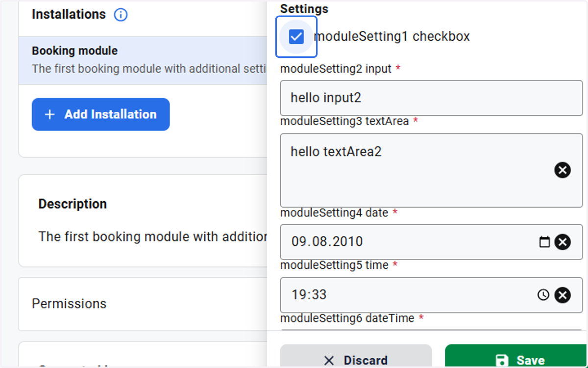Image resolution: width=588 pixels, height=368 pixels.
Task: Clear the moduleSetting3 textArea field
Action: pyautogui.click(x=563, y=170)
